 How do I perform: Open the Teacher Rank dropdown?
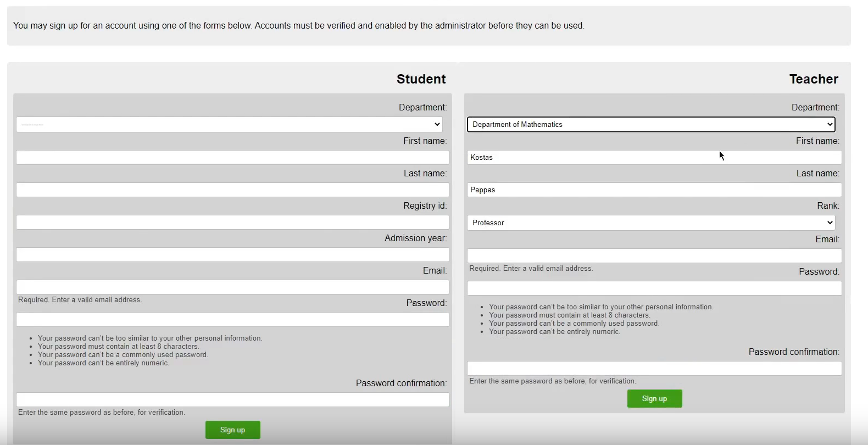coord(651,222)
